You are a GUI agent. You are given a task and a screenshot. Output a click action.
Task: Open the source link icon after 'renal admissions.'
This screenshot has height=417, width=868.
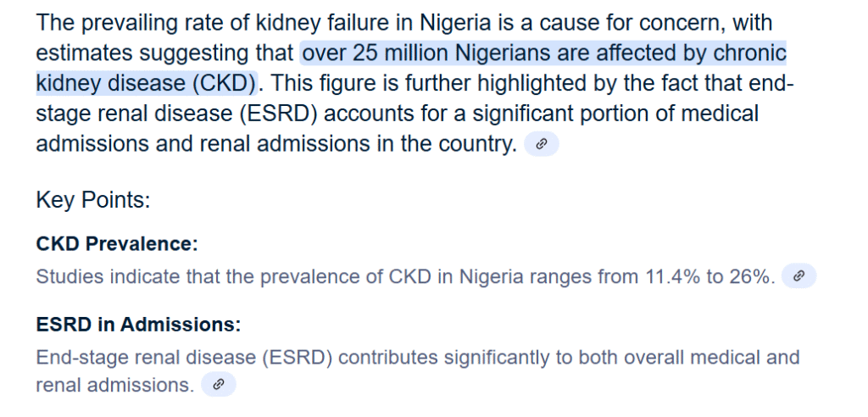[218, 384]
